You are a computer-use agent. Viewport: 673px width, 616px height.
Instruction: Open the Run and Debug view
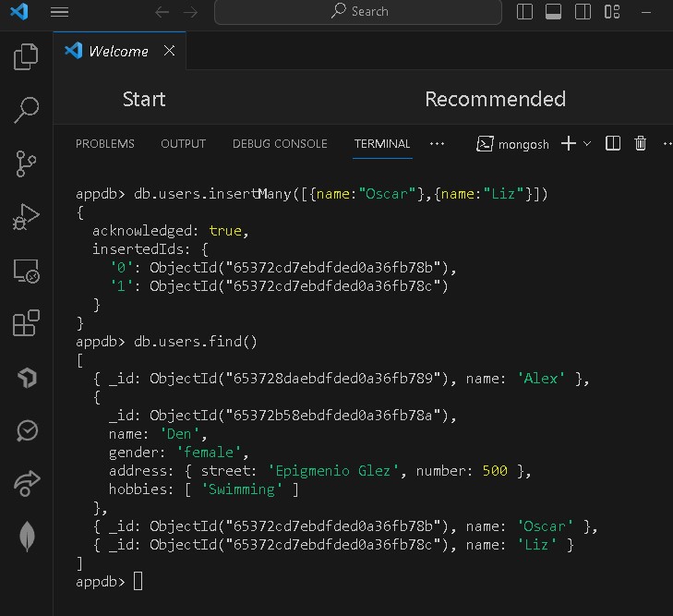[26, 217]
